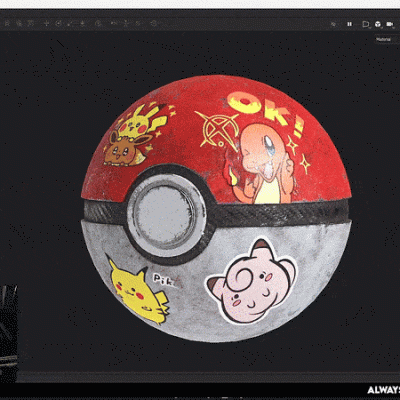
Task: Open the camera settings icon
Action: point(389,24)
